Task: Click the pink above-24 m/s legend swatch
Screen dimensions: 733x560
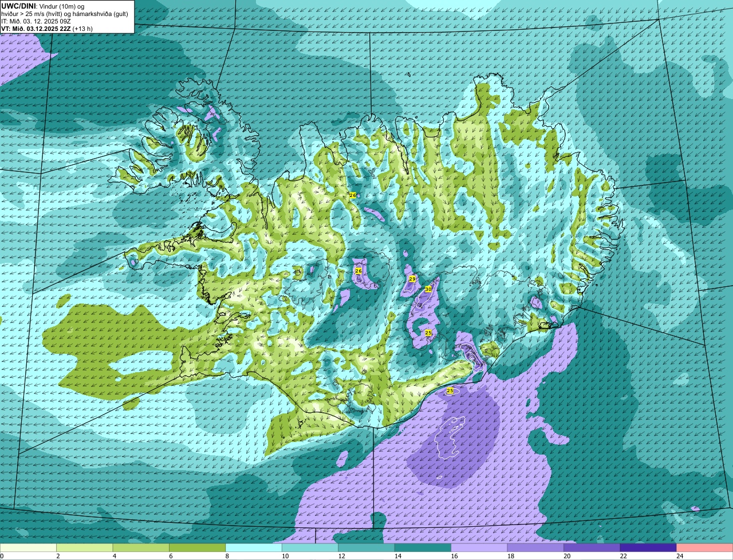Action: coord(705,548)
